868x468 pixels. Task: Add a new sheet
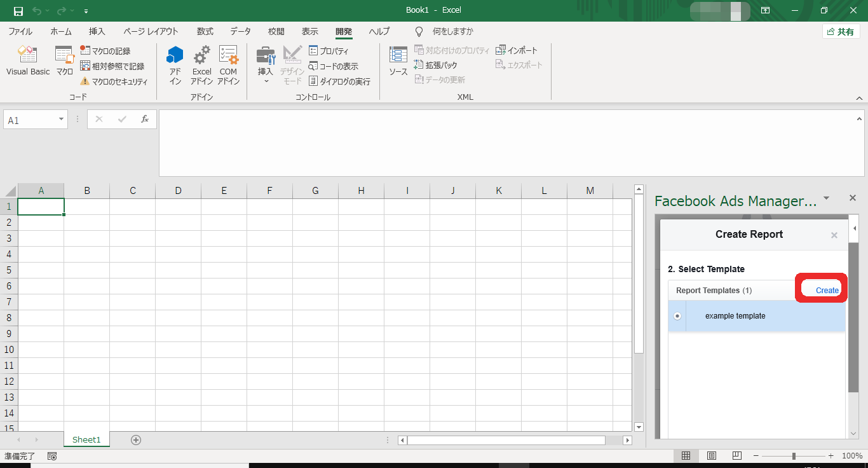[x=136, y=439]
